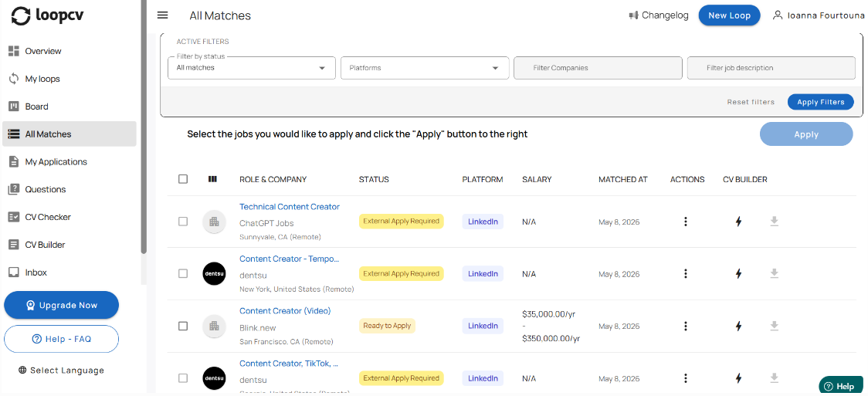The height and width of the screenshot is (396, 868).
Task: Click dentsu logo in Content Creator - Tempo row
Action: (214, 274)
